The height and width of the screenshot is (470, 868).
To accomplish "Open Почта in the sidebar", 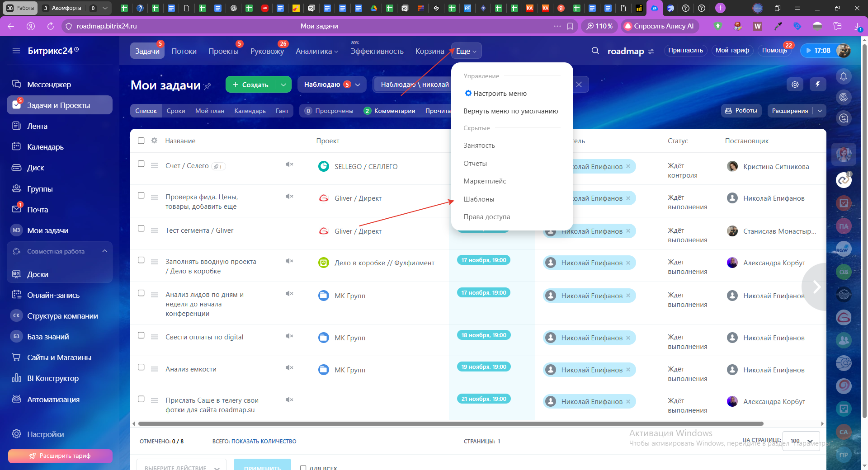I will point(38,210).
